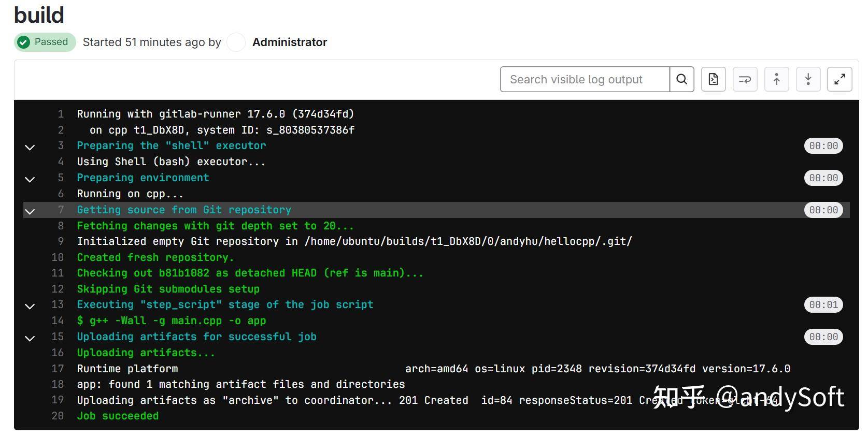Click line number 1 link
868x437 pixels.
click(x=61, y=114)
